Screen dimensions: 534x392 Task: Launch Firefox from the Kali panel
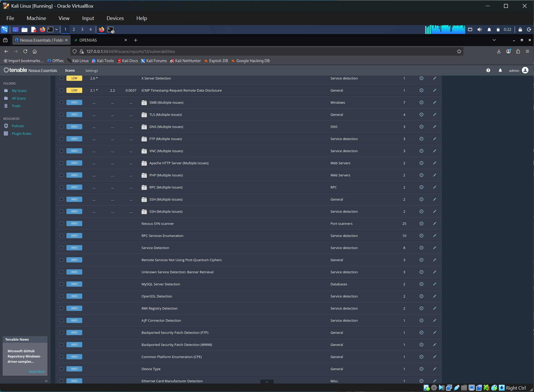pos(42,29)
